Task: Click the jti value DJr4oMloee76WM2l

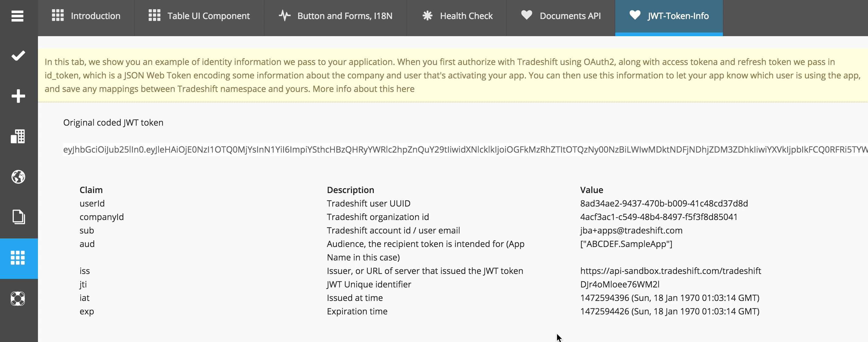Action: [x=620, y=284]
